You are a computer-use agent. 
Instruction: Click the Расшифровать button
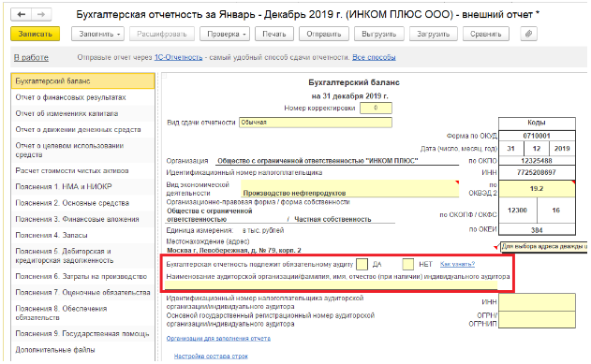[x=162, y=34]
